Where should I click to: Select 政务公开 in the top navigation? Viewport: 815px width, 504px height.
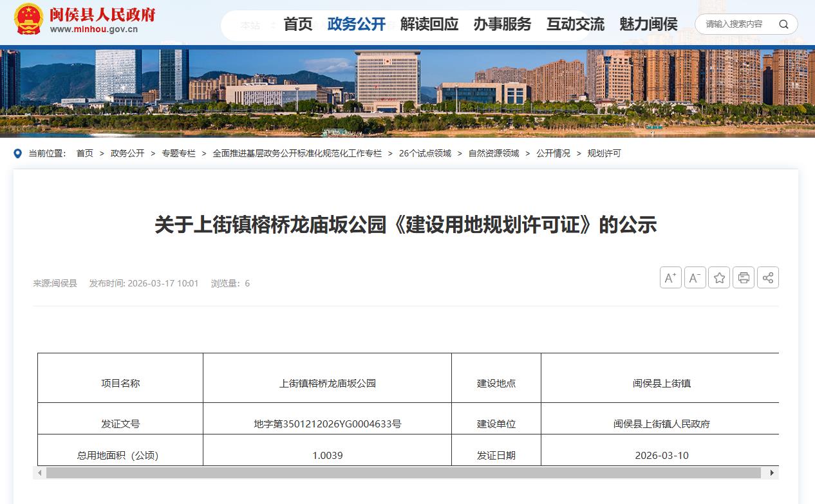356,24
